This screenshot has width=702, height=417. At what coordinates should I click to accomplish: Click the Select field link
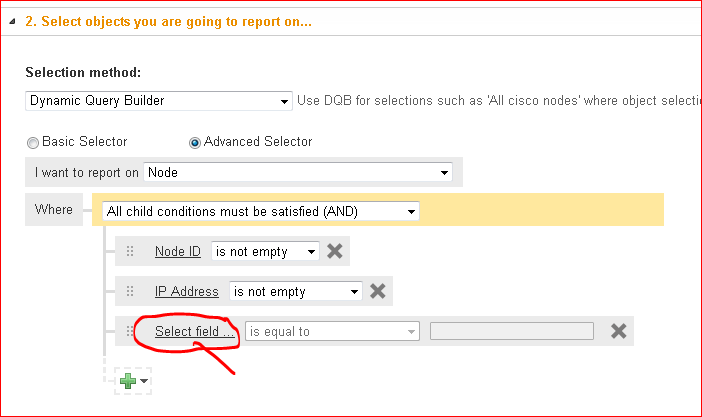pos(195,332)
